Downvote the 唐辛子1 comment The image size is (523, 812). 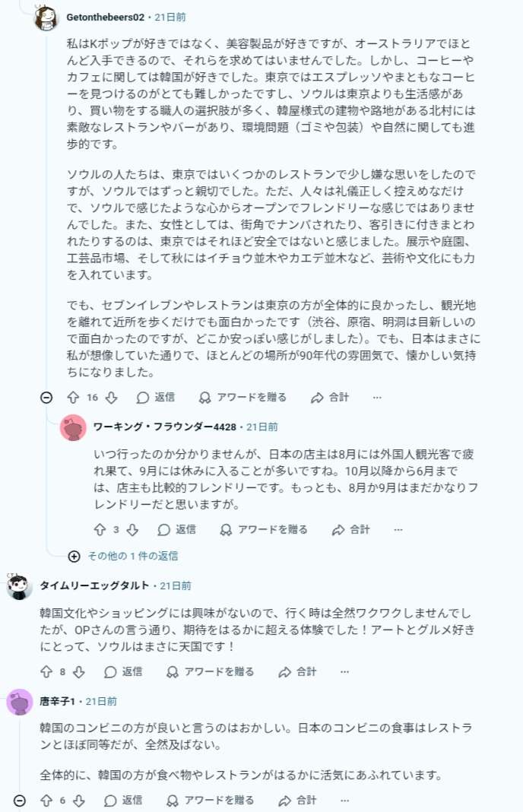point(79,801)
